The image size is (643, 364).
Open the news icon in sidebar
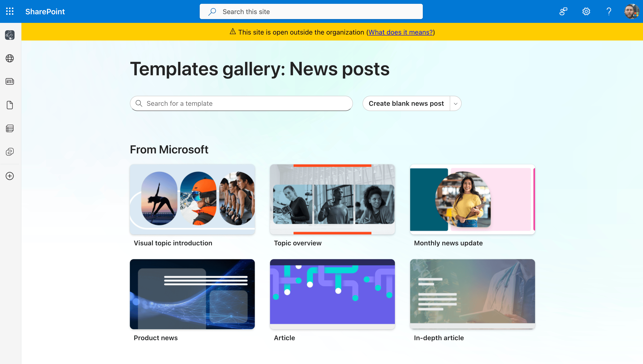[x=10, y=81]
